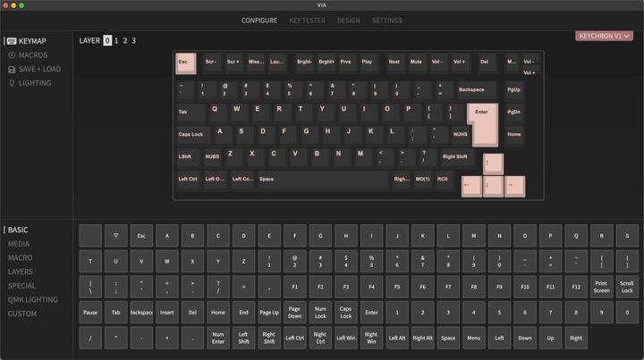Screen dimensions: 644x360
Task: Open the Media keycode category
Action: (19, 244)
